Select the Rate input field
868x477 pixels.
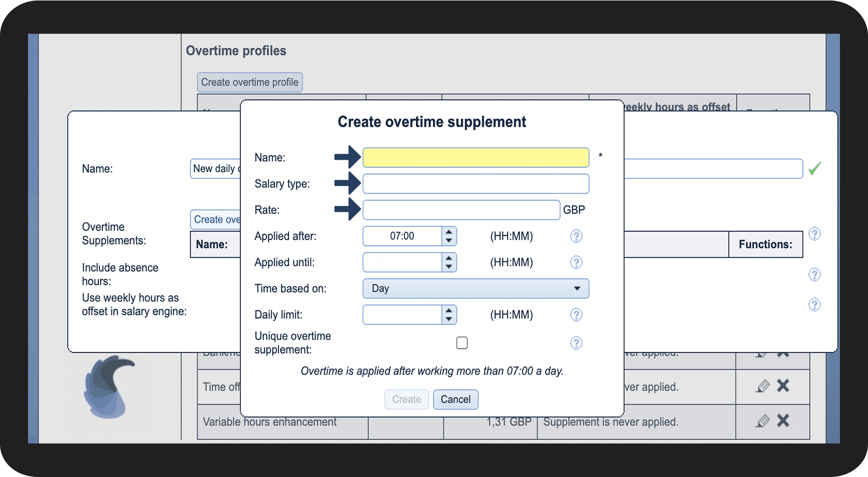tap(461, 210)
